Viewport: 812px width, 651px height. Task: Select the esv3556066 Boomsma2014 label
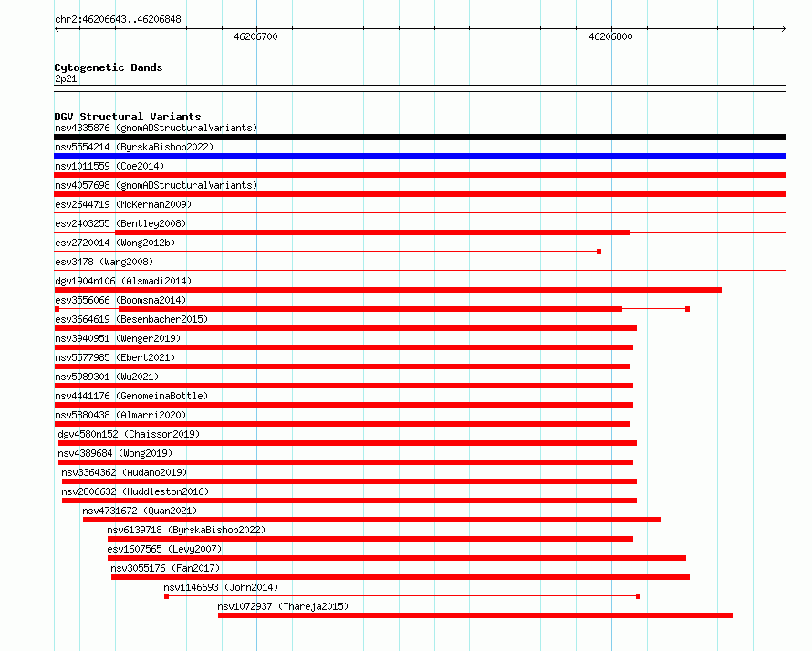(x=120, y=300)
